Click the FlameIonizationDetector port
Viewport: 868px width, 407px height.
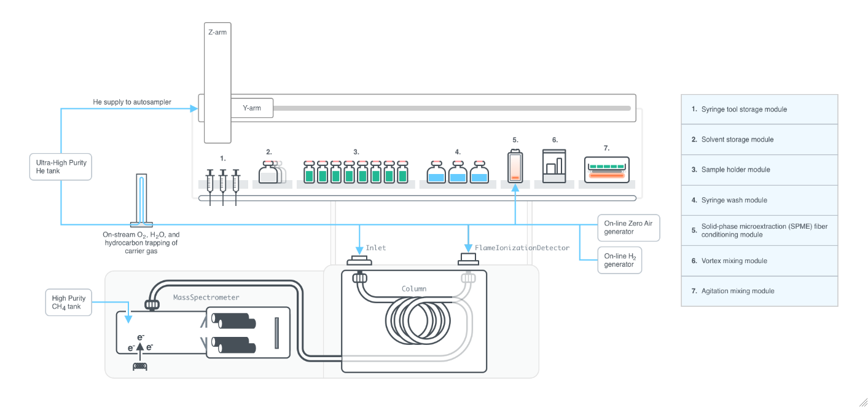[x=468, y=261]
